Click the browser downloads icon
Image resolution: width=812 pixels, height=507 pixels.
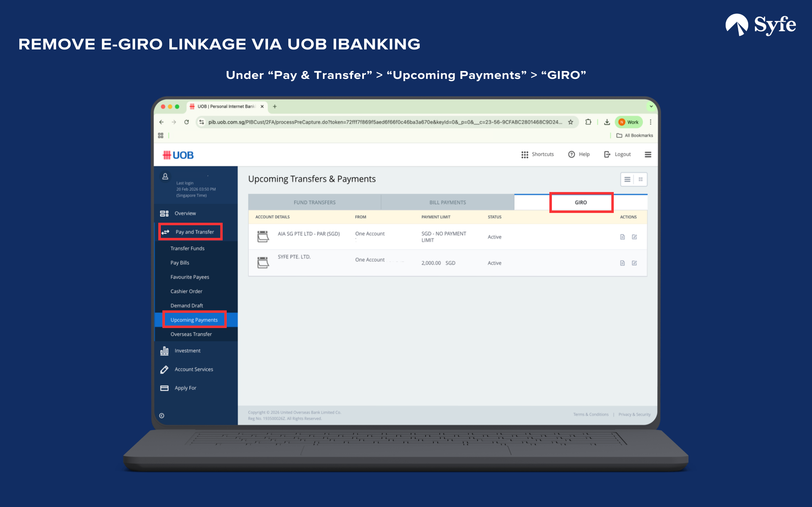[x=607, y=122]
